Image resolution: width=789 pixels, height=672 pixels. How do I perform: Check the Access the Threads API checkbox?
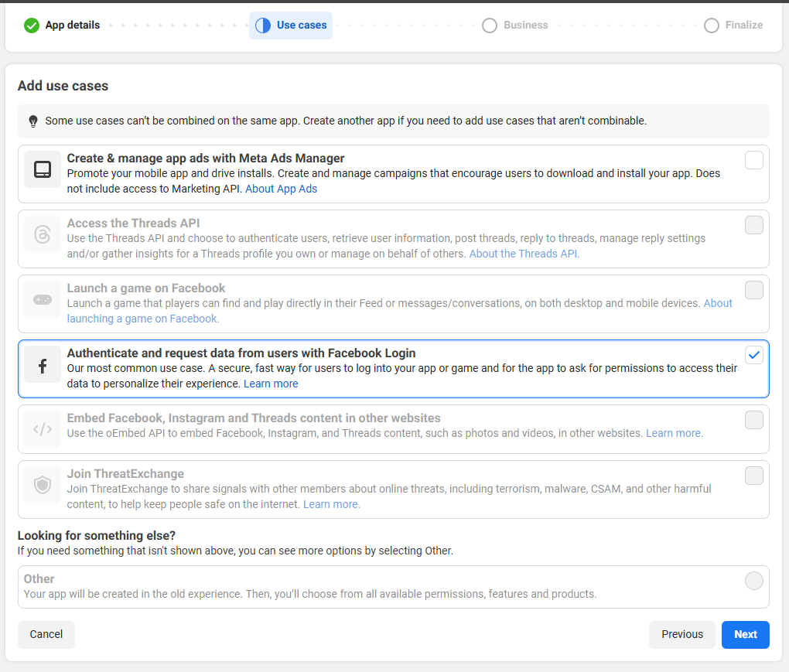tap(753, 225)
